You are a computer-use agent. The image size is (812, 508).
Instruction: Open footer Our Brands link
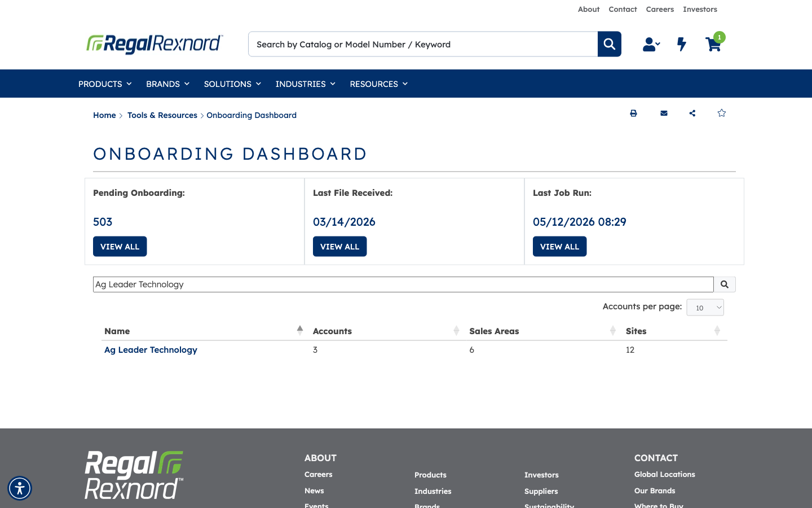tap(655, 491)
